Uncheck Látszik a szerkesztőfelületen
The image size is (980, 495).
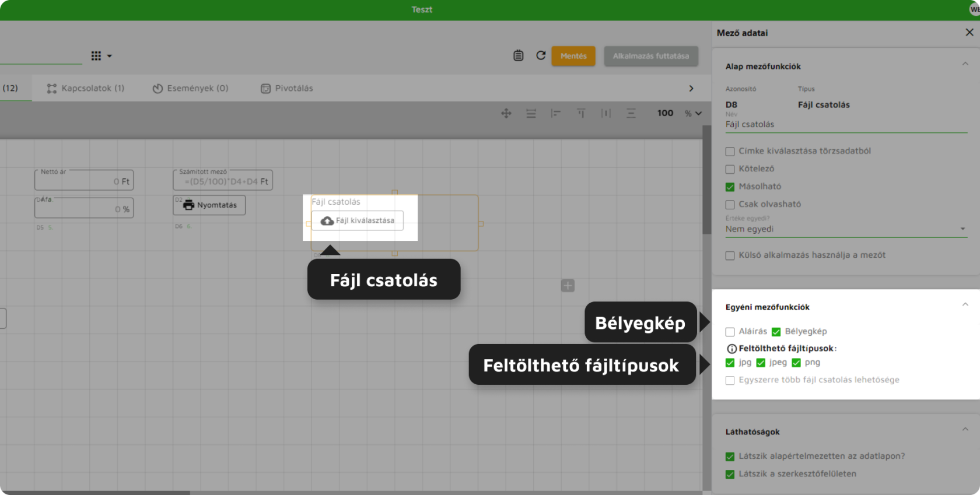730,475
